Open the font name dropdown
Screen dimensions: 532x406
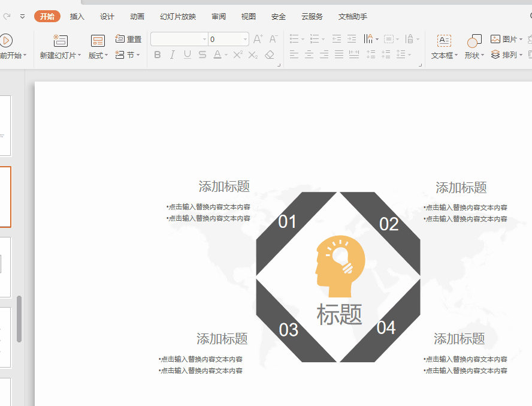pyautogui.click(x=204, y=40)
